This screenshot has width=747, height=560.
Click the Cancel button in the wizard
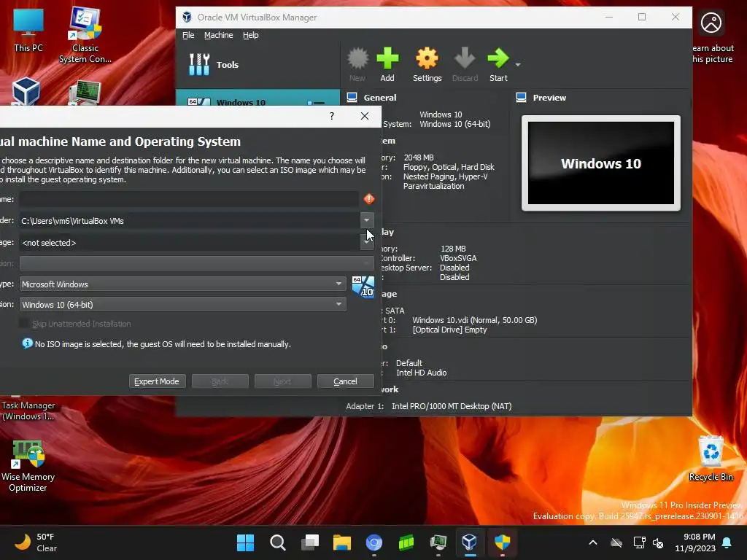click(345, 381)
